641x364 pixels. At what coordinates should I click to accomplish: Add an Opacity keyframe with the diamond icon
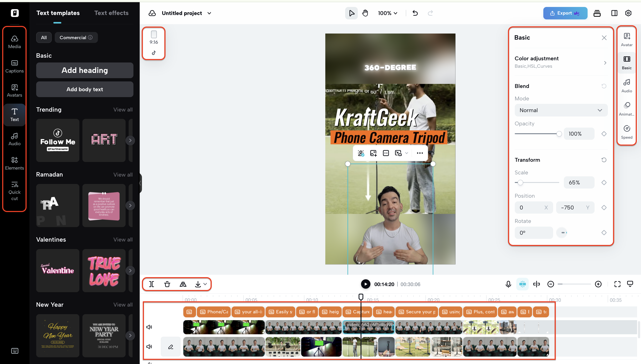(x=604, y=133)
